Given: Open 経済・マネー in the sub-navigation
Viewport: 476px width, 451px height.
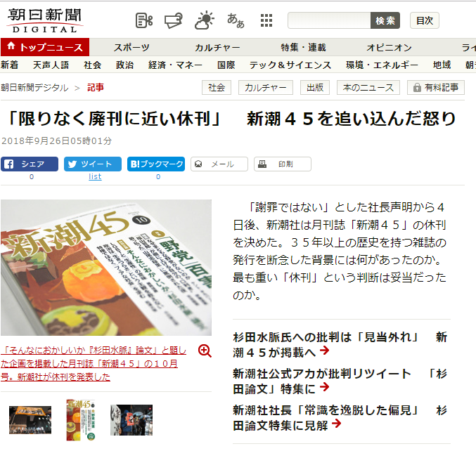Looking at the screenshot, I should point(175,65).
